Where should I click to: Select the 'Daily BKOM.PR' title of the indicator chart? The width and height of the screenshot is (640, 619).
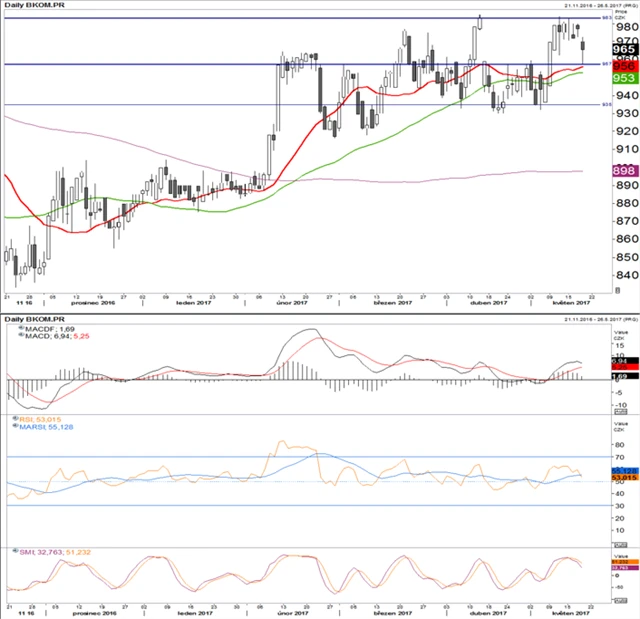tap(34, 319)
